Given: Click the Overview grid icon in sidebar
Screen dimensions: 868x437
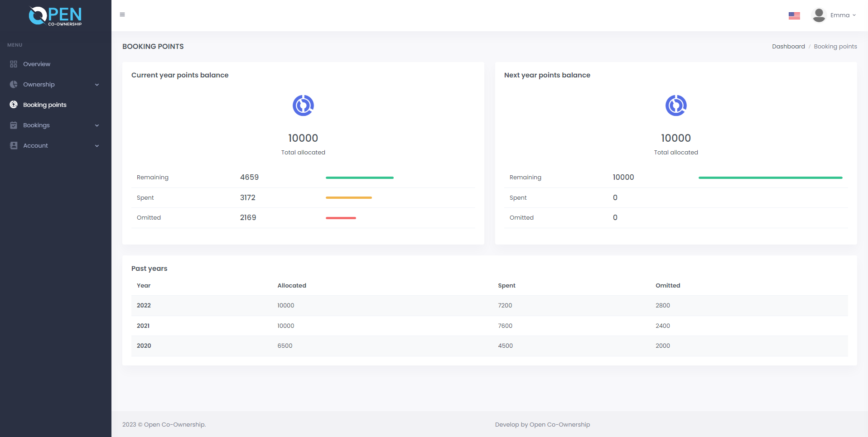Looking at the screenshot, I should [x=14, y=64].
